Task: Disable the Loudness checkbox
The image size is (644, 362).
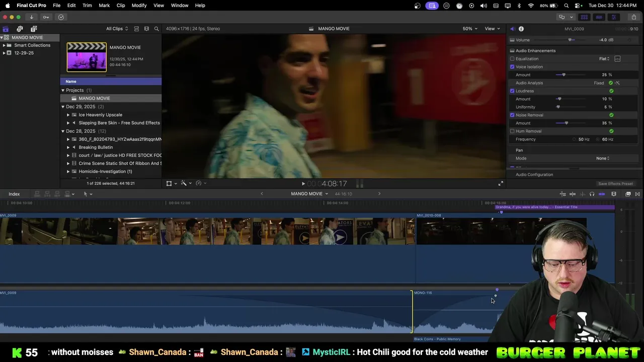Action: 512,91
